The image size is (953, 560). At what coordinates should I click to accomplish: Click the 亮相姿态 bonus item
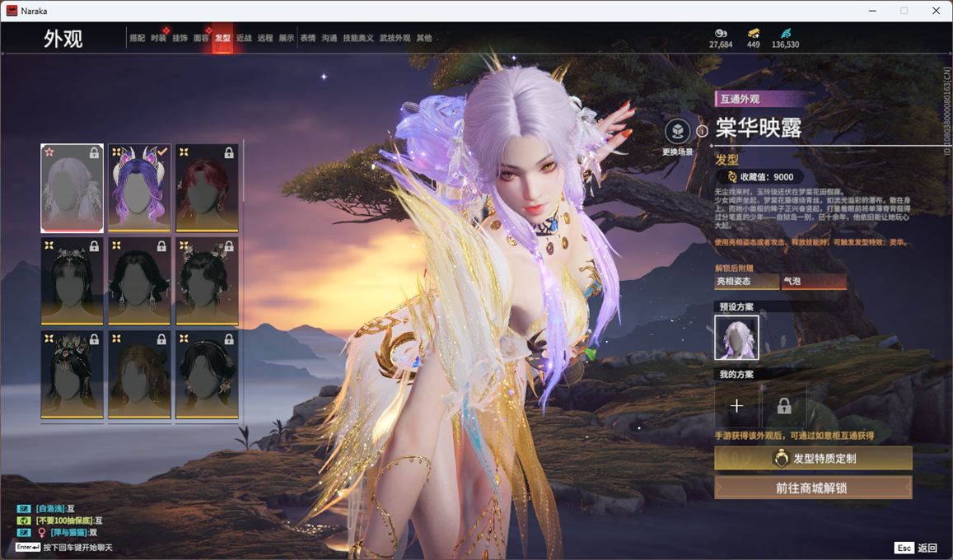pyautogui.click(x=746, y=281)
